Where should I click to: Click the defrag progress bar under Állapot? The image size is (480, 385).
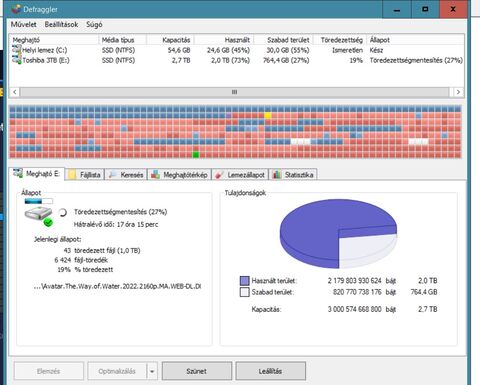click(39, 201)
